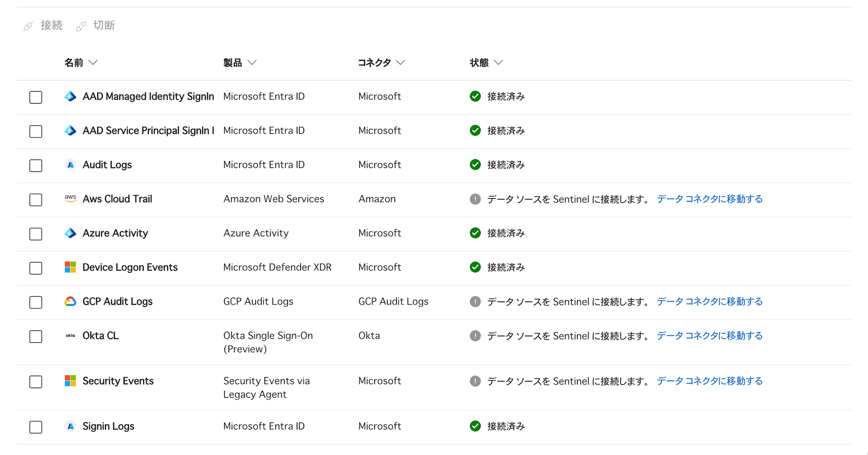868x455 pixels.
Task: Click the gray warning status icon for Security Events
Action: [475, 381]
